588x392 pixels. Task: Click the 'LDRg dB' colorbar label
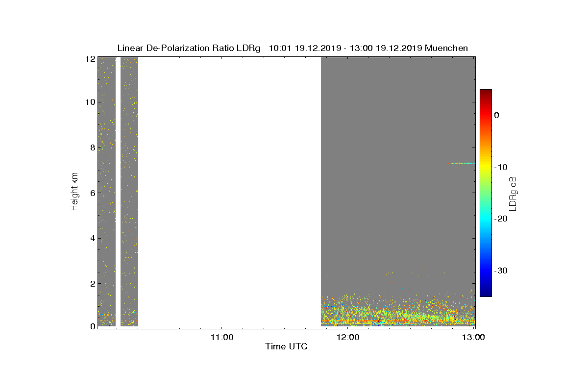click(x=513, y=193)
